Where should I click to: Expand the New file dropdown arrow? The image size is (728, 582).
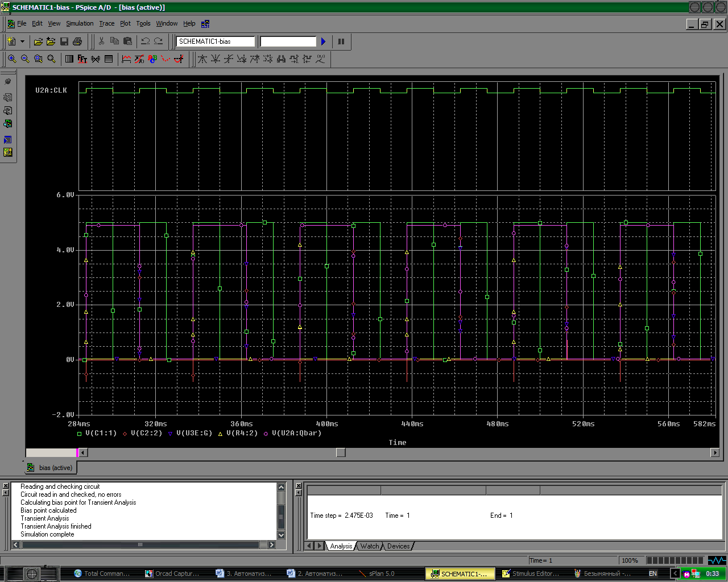22,41
